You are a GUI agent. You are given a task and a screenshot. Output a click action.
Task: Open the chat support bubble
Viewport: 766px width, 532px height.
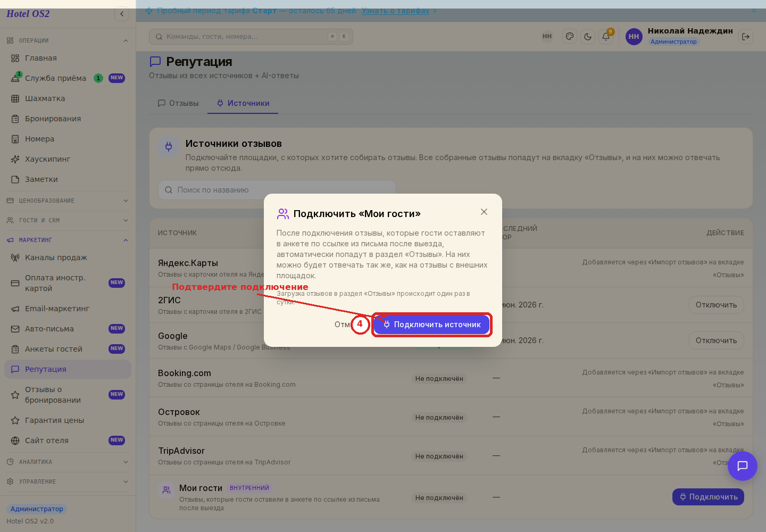[743, 466]
